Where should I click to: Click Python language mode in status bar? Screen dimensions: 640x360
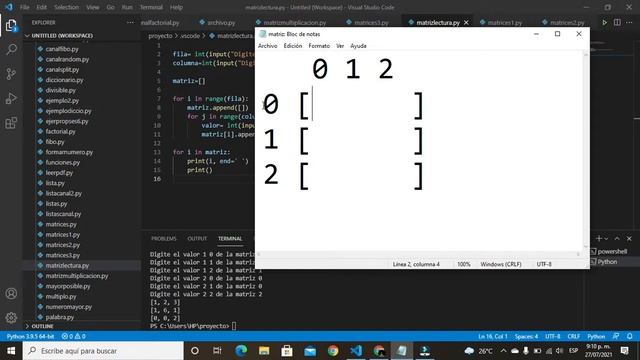point(596,336)
